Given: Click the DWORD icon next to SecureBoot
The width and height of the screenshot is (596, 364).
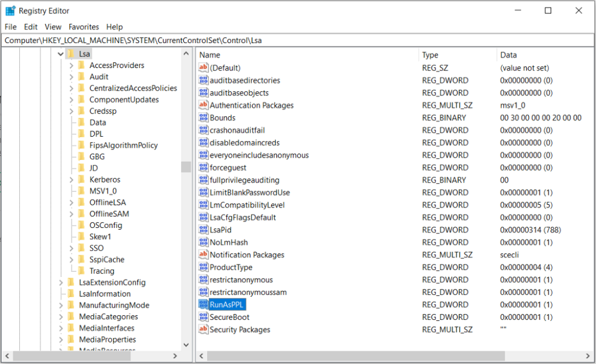Looking at the screenshot, I should 203,317.
